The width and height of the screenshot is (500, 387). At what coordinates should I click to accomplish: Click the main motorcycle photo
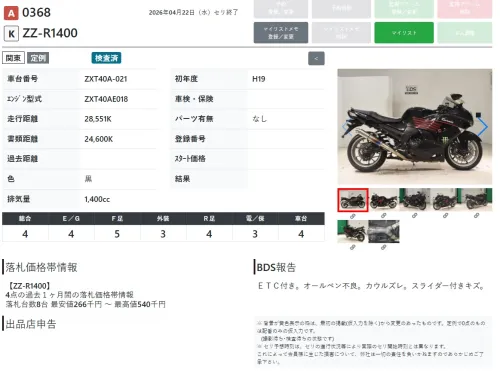(x=415, y=127)
